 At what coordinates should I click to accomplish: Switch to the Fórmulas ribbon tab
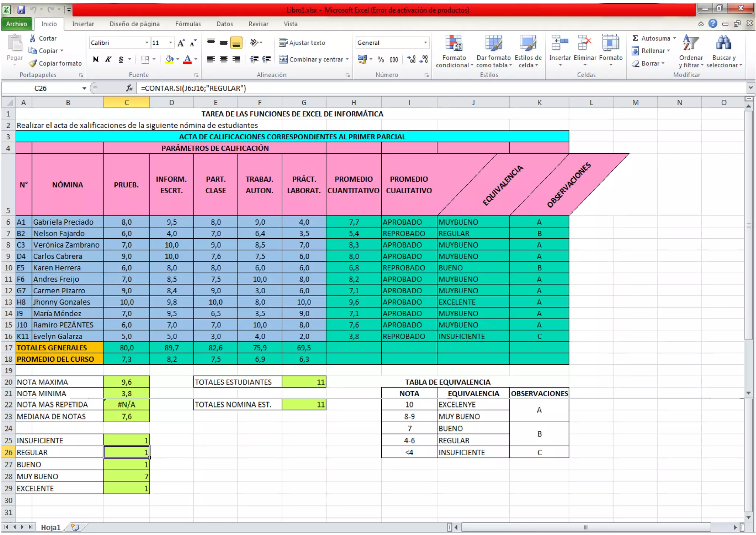coord(188,24)
